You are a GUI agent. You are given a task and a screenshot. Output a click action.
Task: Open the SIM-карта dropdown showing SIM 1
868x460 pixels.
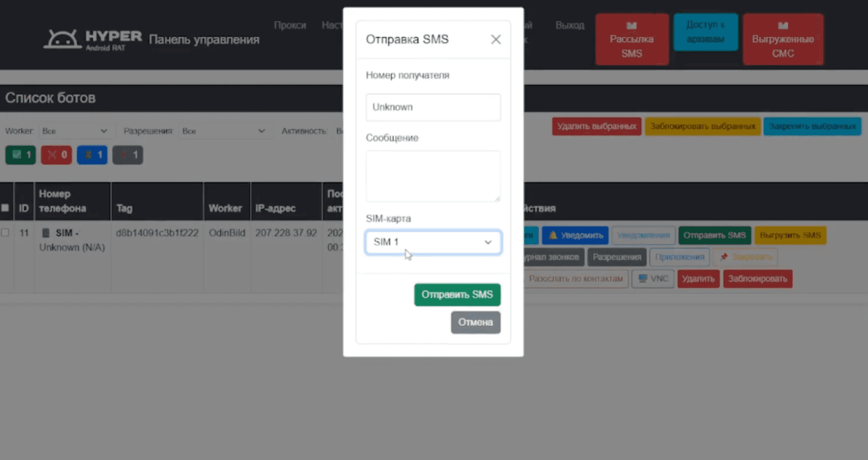[x=433, y=242]
